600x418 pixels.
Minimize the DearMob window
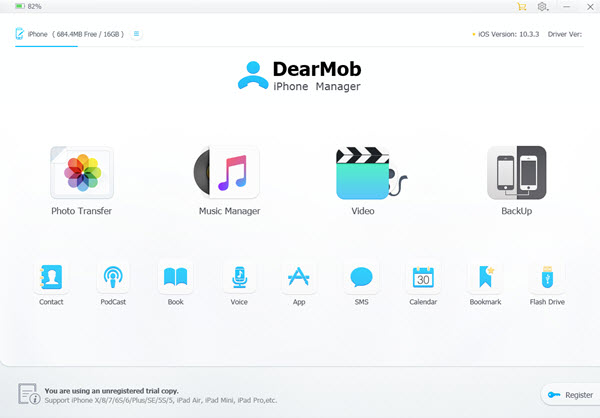(567, 7)
